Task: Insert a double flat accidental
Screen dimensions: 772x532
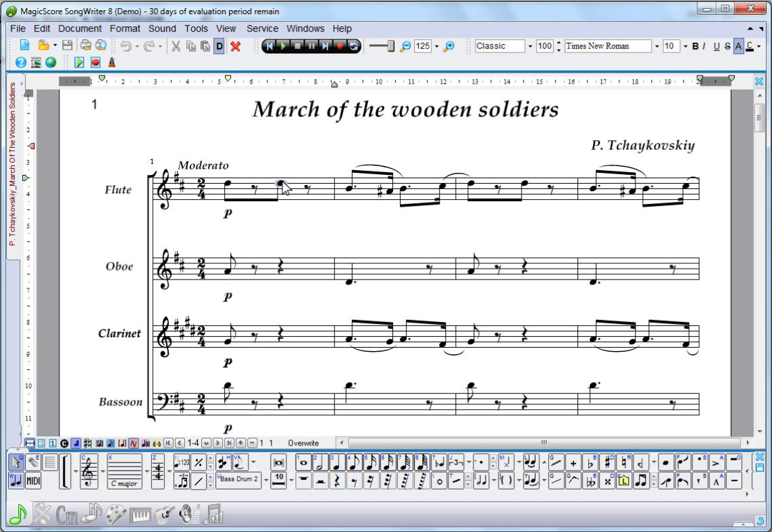Action: 590,480
